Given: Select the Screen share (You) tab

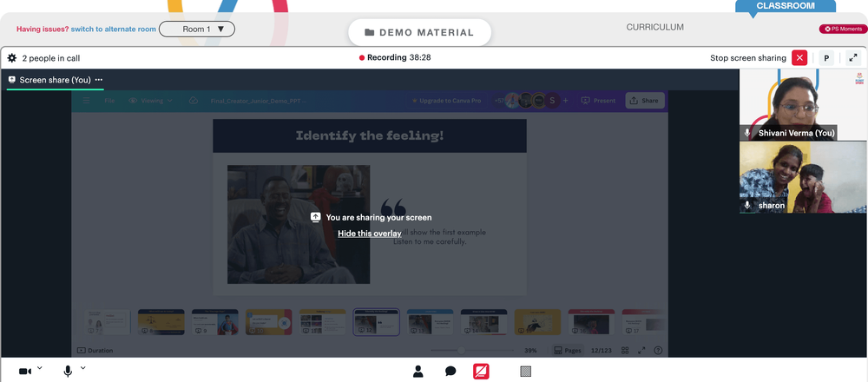Looking at the screenshot, I should 55,80.
